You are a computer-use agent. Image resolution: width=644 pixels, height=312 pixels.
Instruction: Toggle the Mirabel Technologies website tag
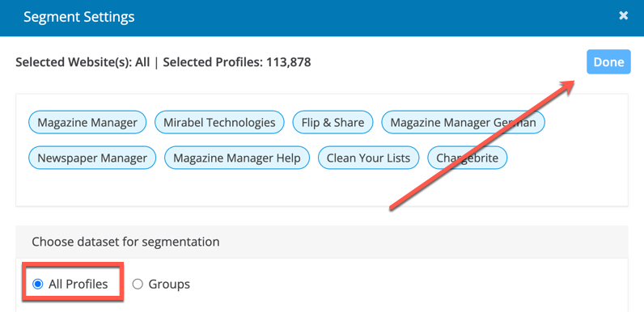coord(219,122)
